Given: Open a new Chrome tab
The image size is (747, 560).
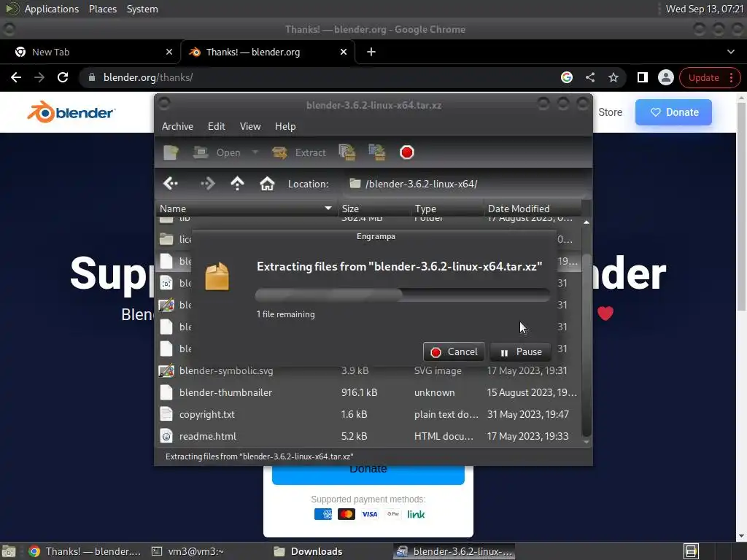Looking at the screenshot, I should pyautogui.click(x=371, y=52).
